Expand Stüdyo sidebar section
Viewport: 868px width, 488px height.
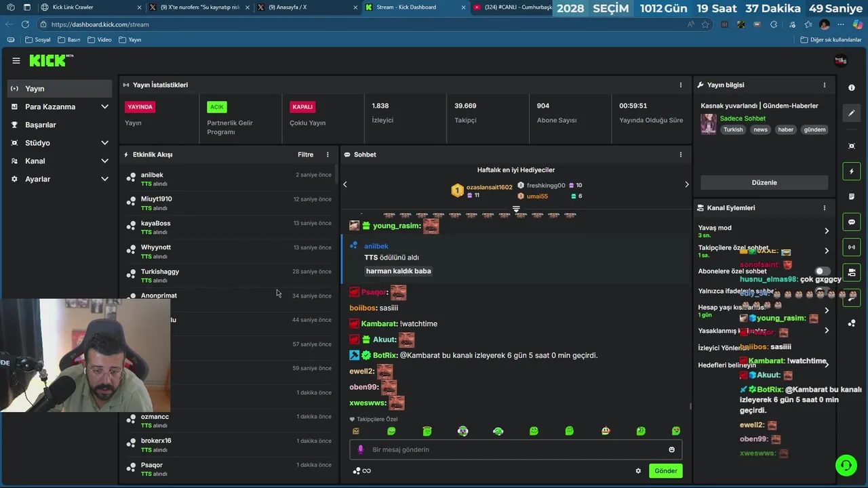coord(104,143)
